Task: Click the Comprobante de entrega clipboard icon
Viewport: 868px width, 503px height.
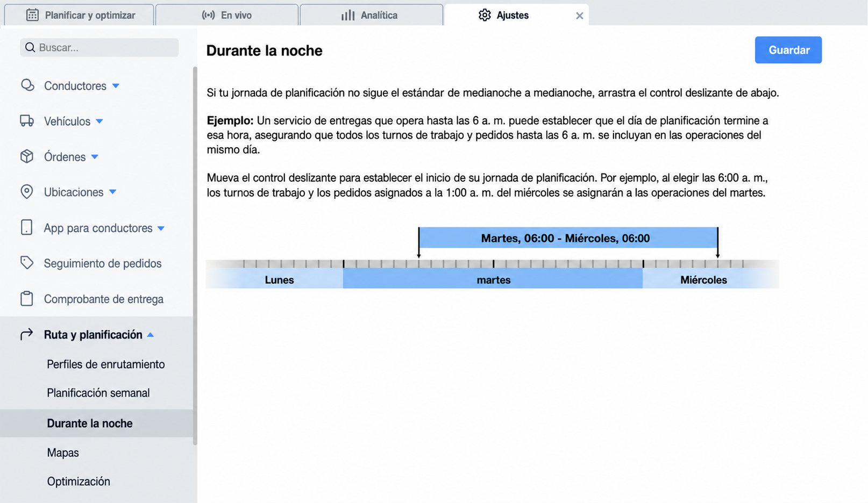Action: tap(27, 299)
